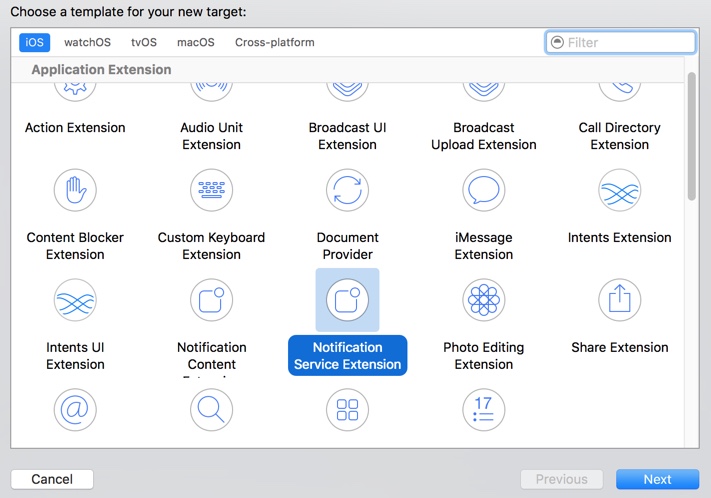This screenshot has height=498, width=711.
Task: Open the tvOS tab
Action: 144,42
